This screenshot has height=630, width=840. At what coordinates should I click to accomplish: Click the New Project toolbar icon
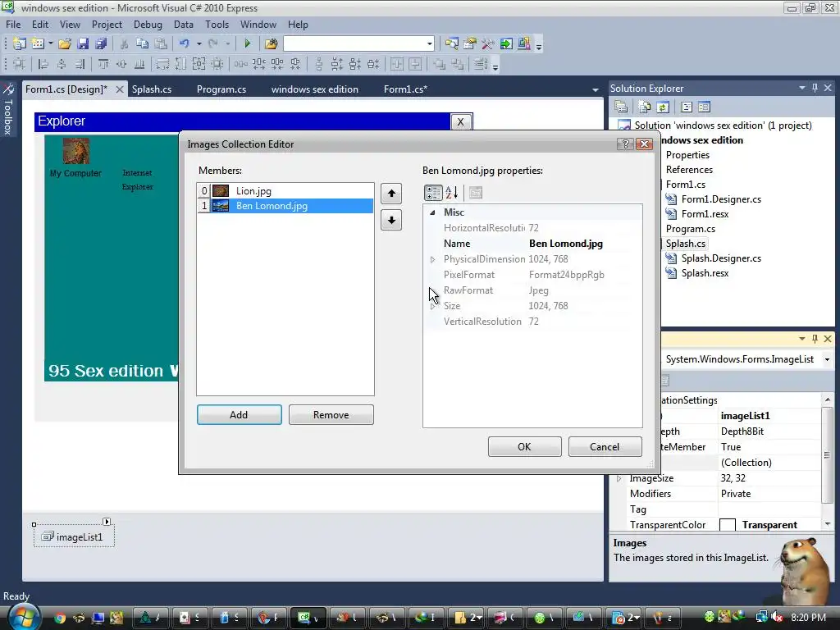20,44
